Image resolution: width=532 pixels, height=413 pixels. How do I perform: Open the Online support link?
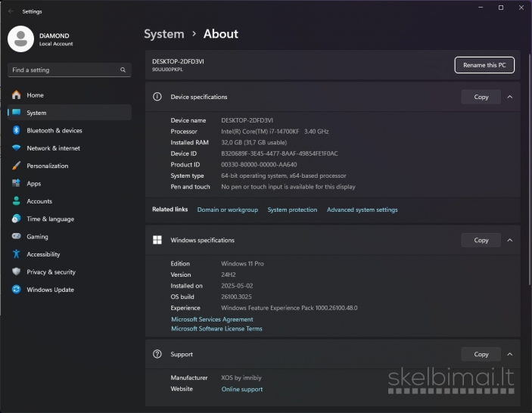(242, 389)
